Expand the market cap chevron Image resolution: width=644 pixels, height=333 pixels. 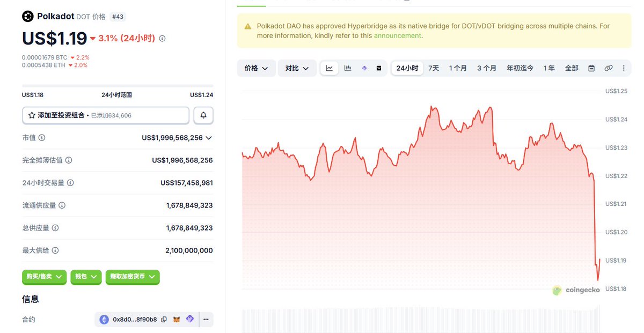[x=209, y=138]
